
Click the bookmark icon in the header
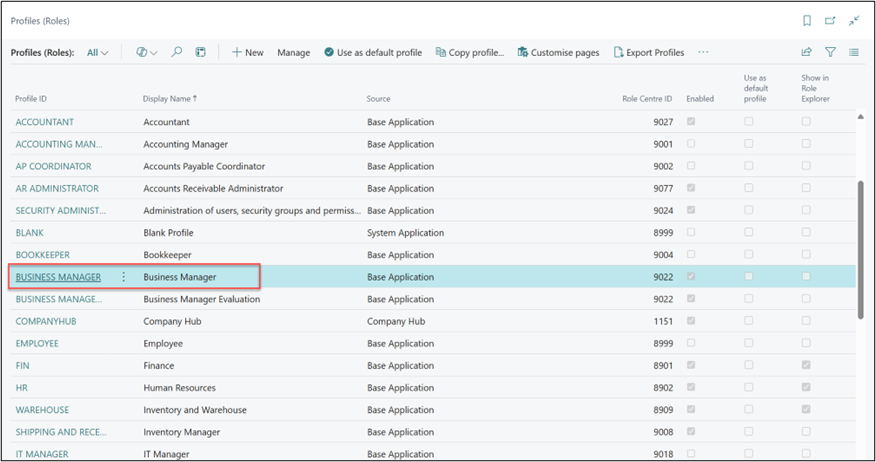tap(807, 21)
